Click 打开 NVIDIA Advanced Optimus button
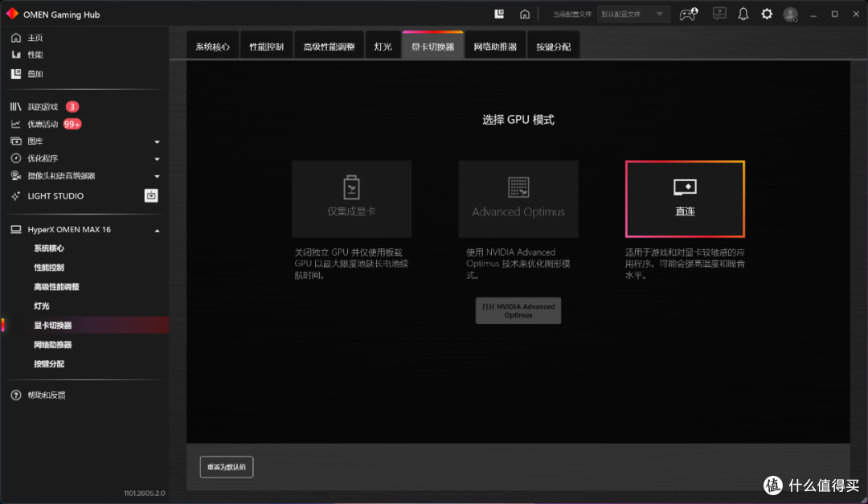Viewport: 868px width, 504px height. tap(518, 311)
